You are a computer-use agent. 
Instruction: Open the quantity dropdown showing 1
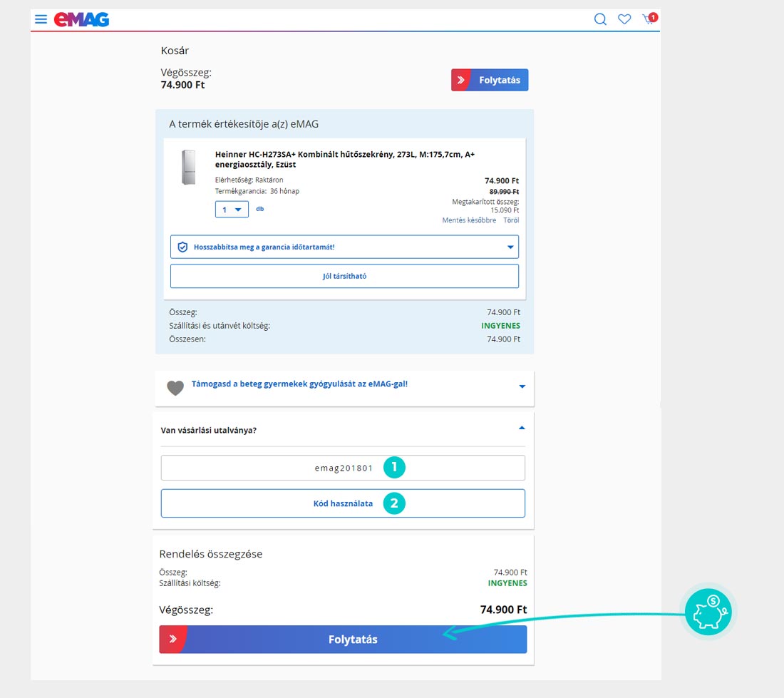tap(232, 210)
